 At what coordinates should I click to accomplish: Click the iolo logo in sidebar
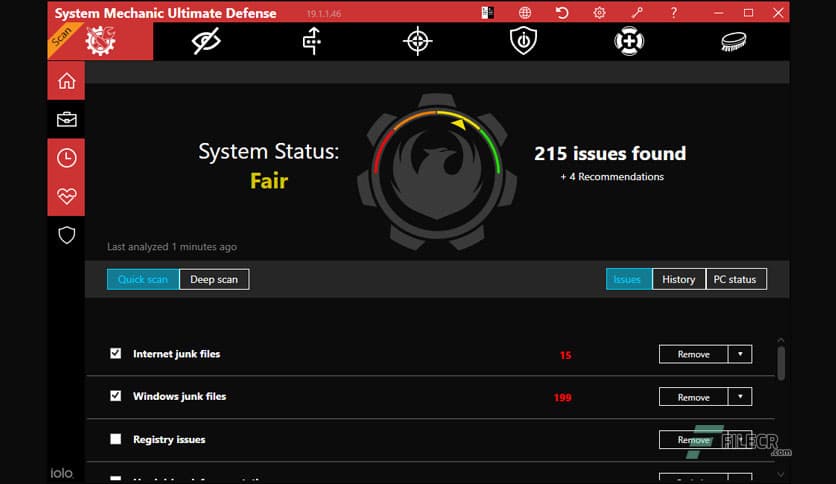click(62, 473)
